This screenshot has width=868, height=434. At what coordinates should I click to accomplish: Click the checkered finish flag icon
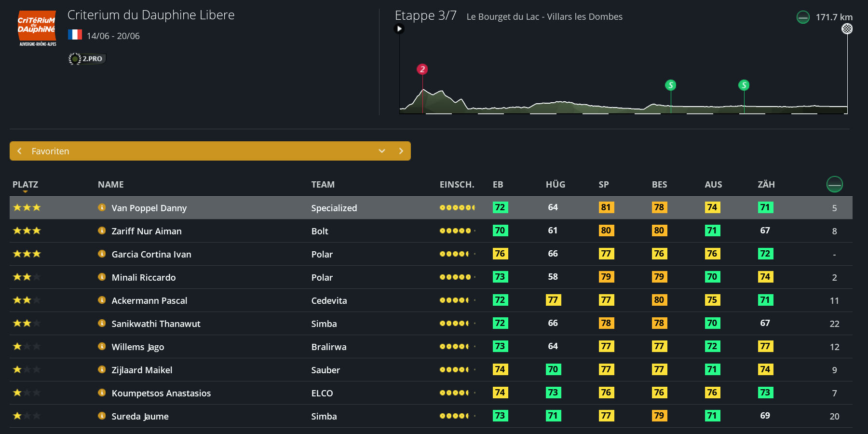point(847,29)
